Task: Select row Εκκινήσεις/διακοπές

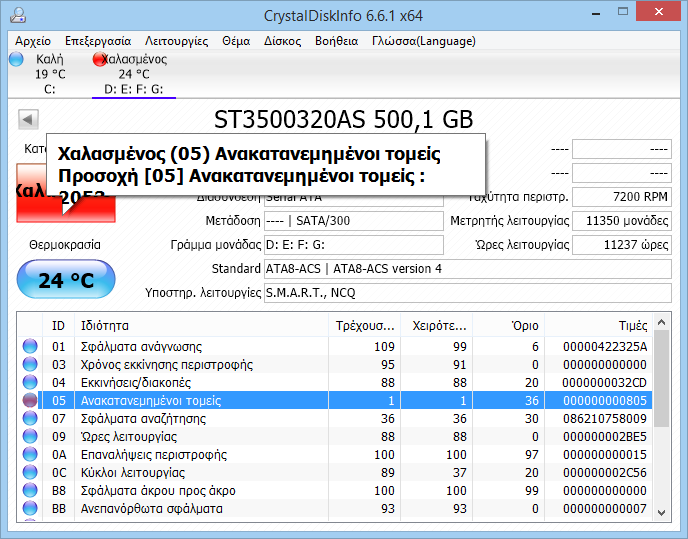Action: (x=335, y=382)
